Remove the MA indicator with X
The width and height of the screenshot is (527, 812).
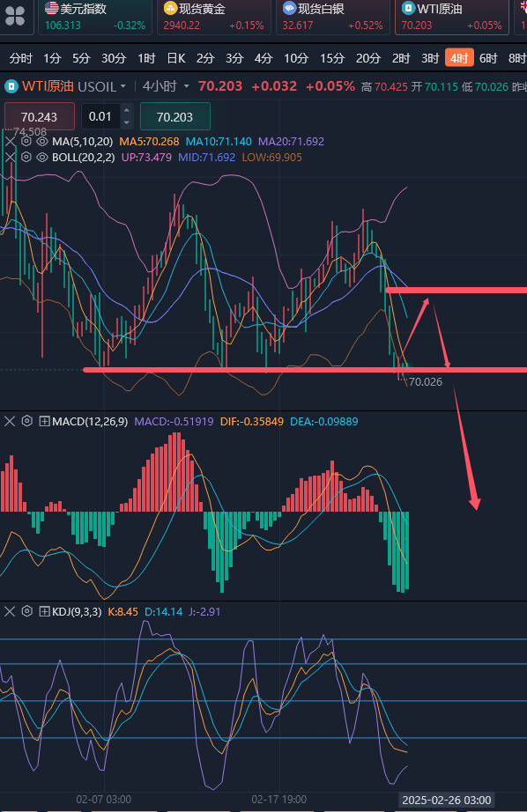[10, 142]
